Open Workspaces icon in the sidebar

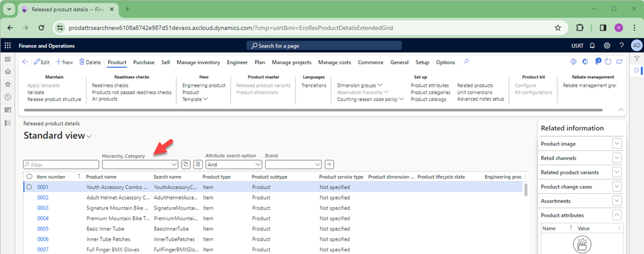click(x=7, y=110)
